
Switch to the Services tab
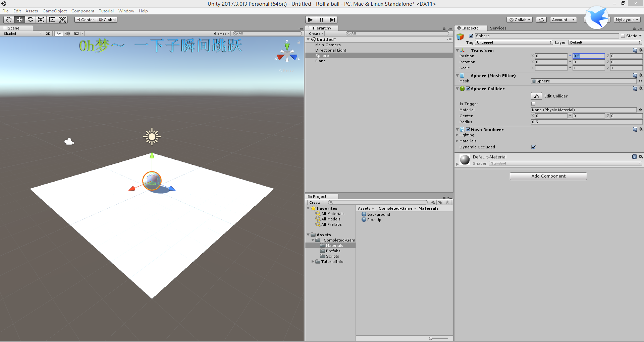pos(498,28)
